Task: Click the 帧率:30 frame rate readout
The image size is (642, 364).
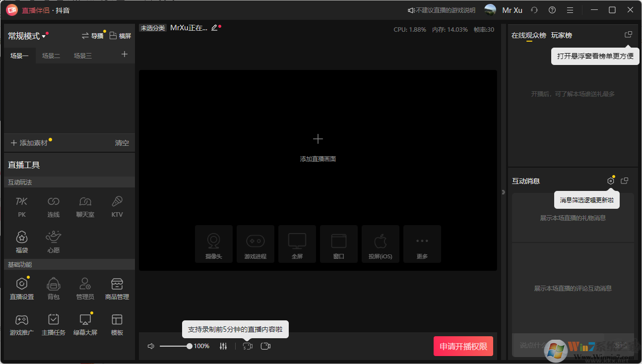Action: [x=484, y=29]
